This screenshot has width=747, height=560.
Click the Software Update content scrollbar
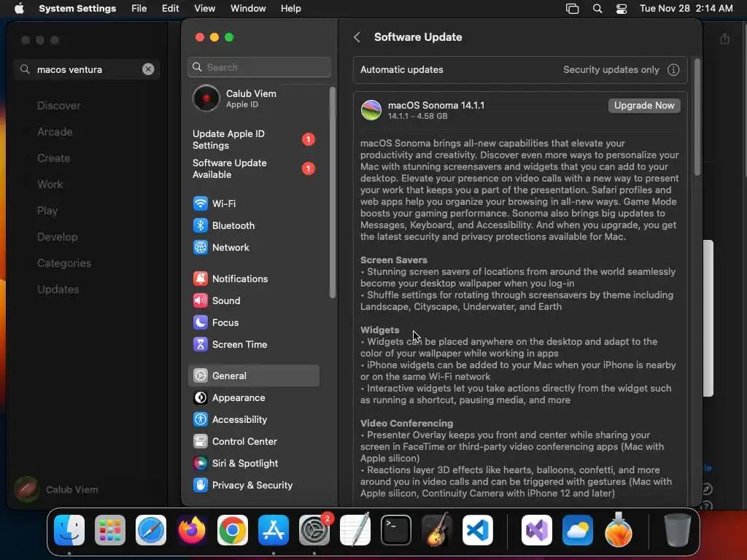[x=697, y=117]
